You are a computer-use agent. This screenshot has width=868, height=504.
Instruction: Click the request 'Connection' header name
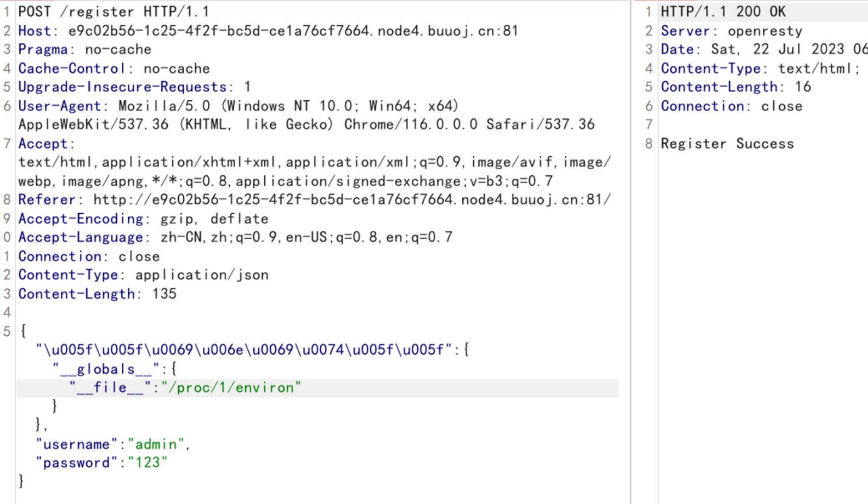coord(59,256)
